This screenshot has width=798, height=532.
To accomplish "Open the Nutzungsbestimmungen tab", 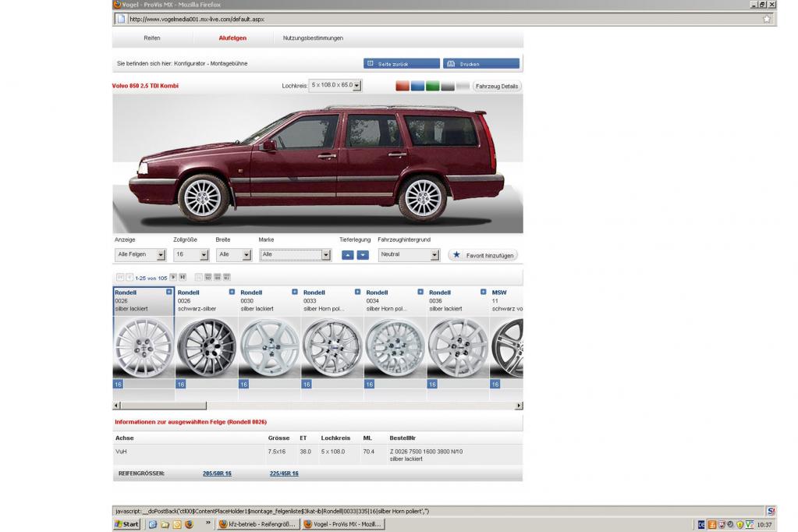I will click(x=313, y=38).
